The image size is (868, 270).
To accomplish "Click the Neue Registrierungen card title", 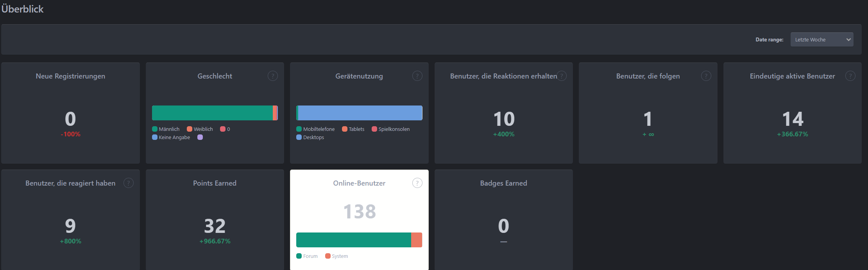I will point(70,76).
